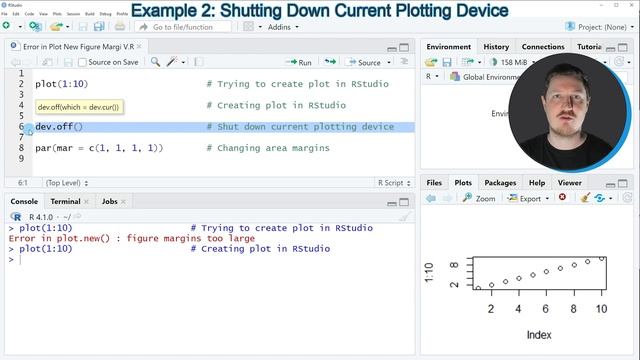Select the Error in Plot New Figure script tab
640x360 pixels.
(78, 47)
